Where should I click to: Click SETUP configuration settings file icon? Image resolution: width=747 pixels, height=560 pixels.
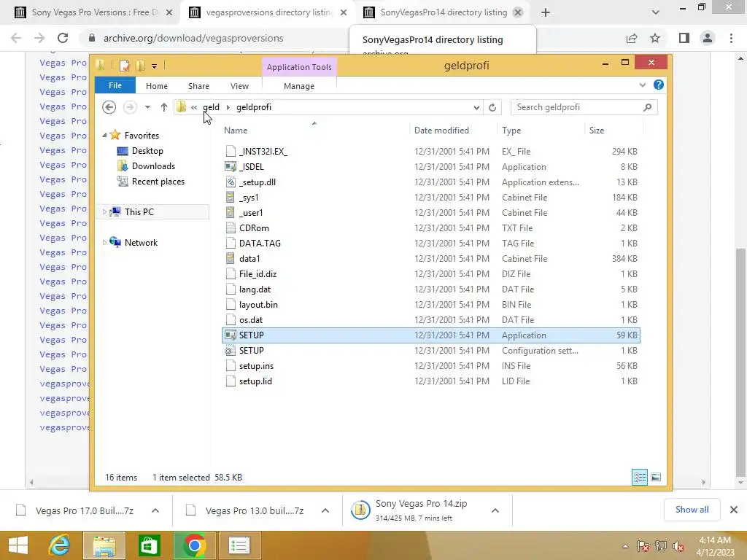(x=231, y=351)
